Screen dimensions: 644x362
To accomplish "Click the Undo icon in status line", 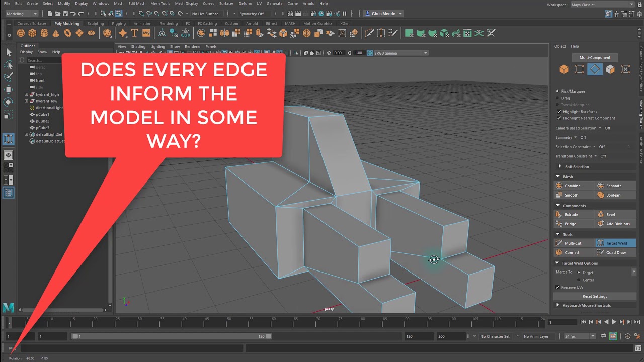I will tap(73, 14).
